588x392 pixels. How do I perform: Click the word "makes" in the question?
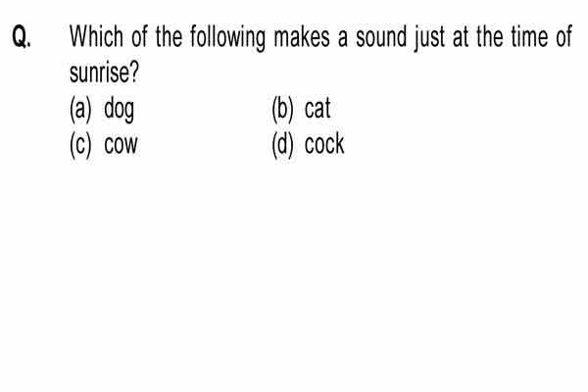(302, 36)
